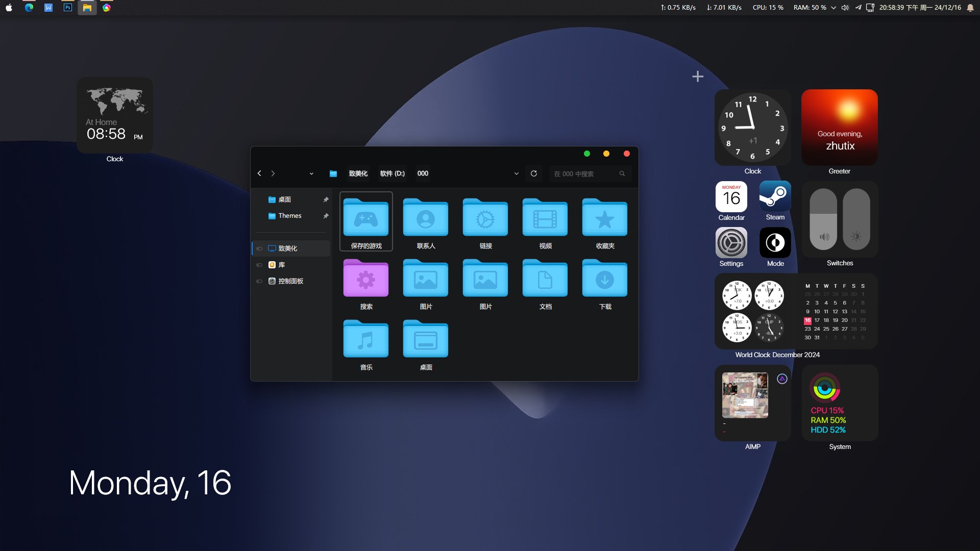Viewport: 980px width, 551px height.
Task: Expand the address bar history dropdown
Action: [516, 173]
